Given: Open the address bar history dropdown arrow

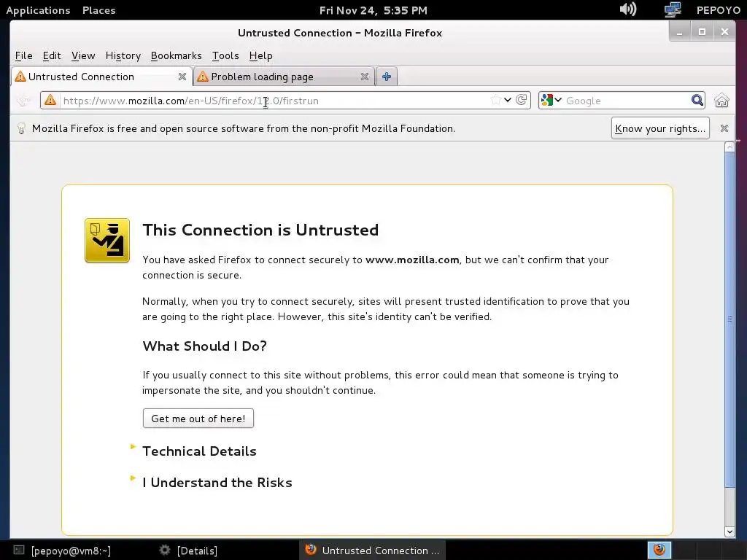Looking at the screenshot, I should pyautogui.click(x=508, y=100).
